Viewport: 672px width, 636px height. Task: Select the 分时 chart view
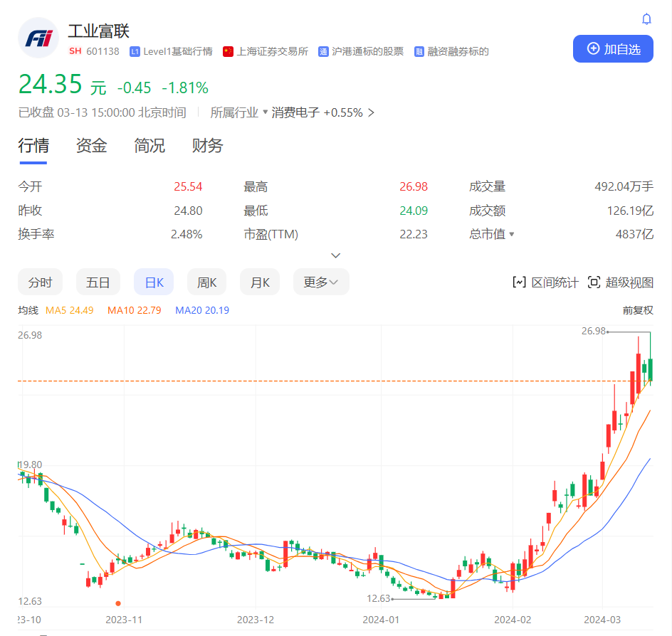point(41,282)
